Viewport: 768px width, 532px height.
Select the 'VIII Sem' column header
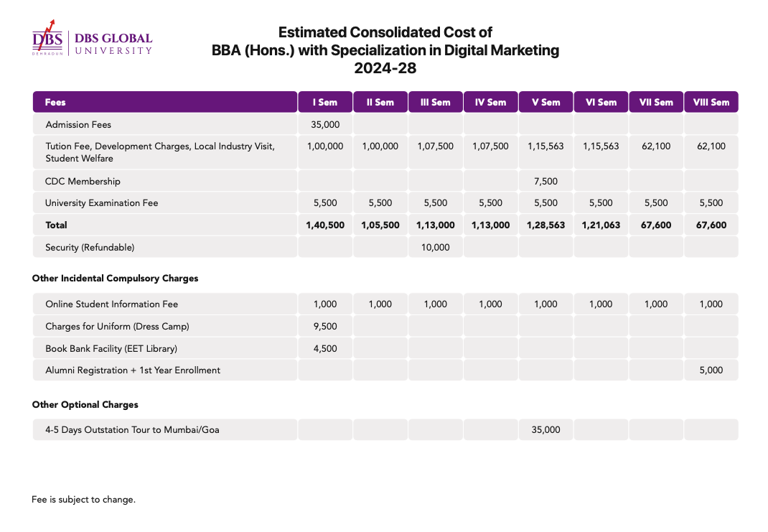click(711, 102)
